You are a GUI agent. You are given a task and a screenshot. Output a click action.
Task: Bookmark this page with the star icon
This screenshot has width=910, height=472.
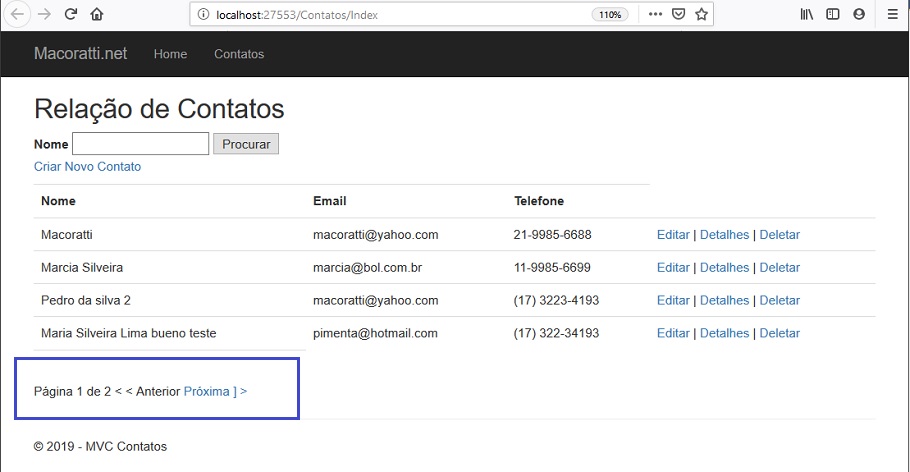point(702,15)
